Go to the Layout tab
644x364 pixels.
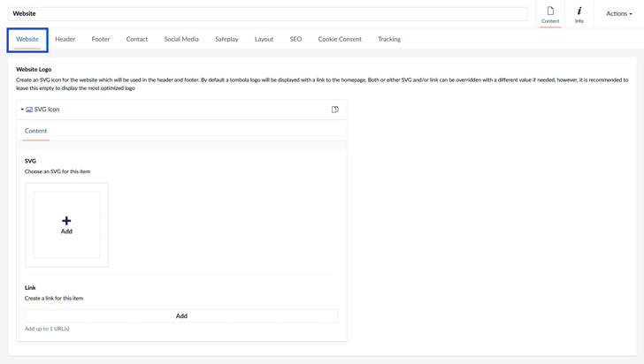click(x=264, y=40)
